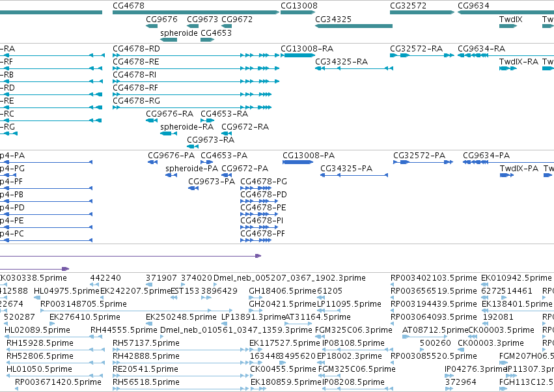The width and height of the screenshot is (554, 392).
Task: Click the CG9634 gene label
Action: pos(473,6)
